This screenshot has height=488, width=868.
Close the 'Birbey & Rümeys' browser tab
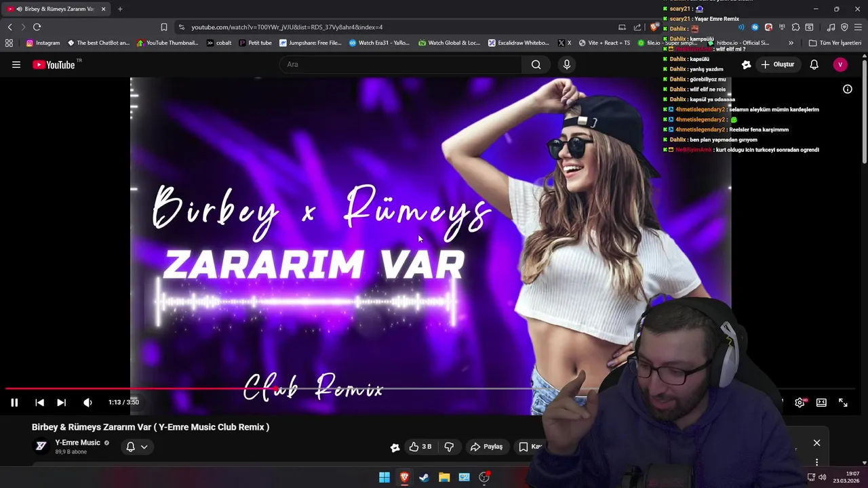103,9
